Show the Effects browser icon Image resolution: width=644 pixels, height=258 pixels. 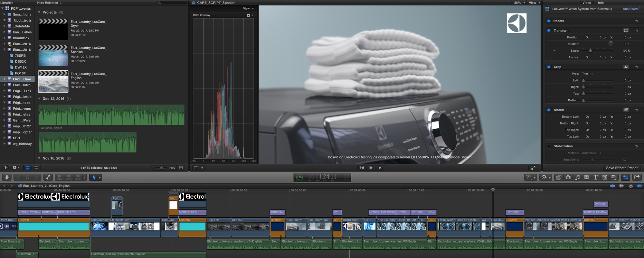click(x=559, y=177)
